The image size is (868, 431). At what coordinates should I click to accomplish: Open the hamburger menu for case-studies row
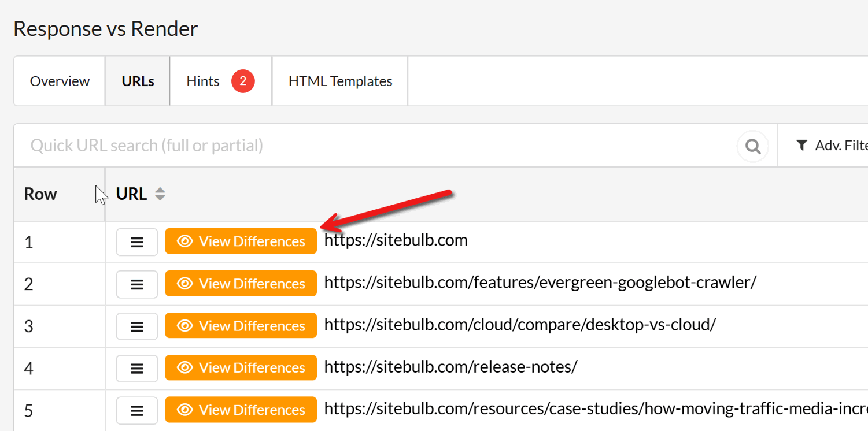pos(137,410)
